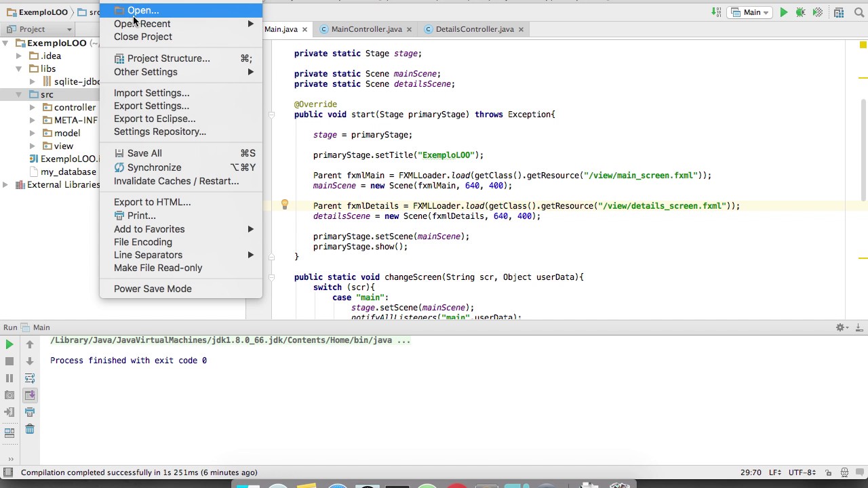This screenshot has width=868, height=488.
Task: Print the console output
Action: coord(30,412)
